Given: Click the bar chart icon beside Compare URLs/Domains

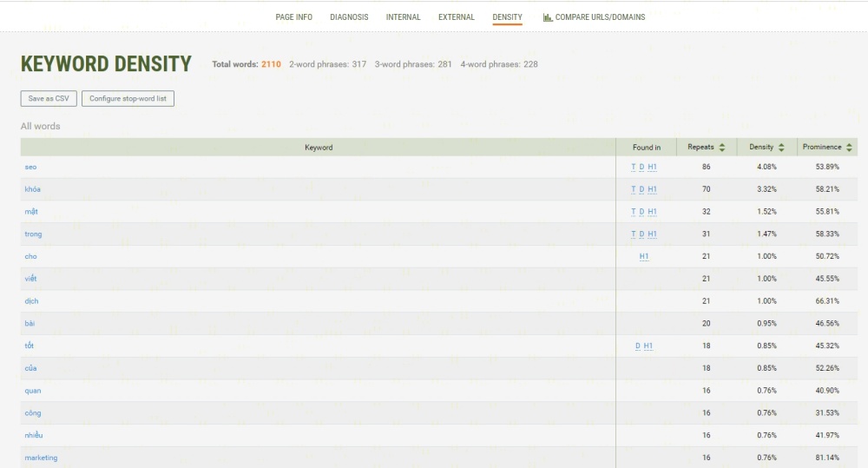Looking at the screenshot, I should [x=548, y=17].
